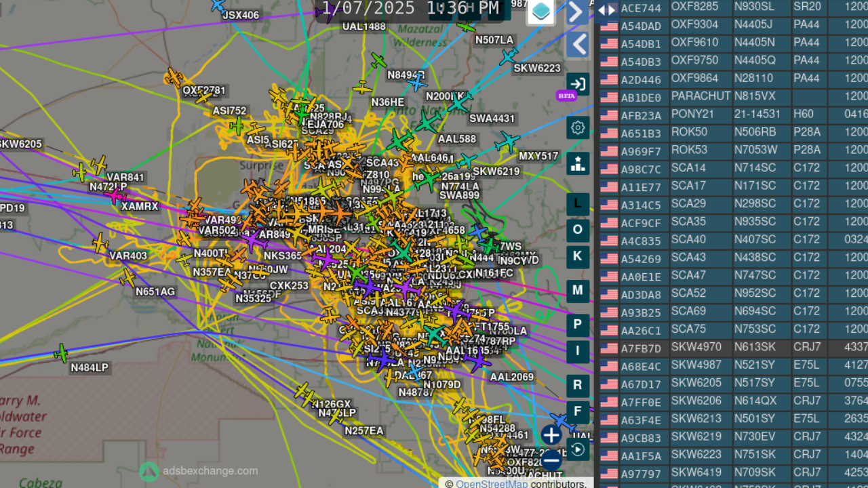Shrink the sidebar with the left chevron
This screenshot has height=488, width=868.
tap(578, 45)
